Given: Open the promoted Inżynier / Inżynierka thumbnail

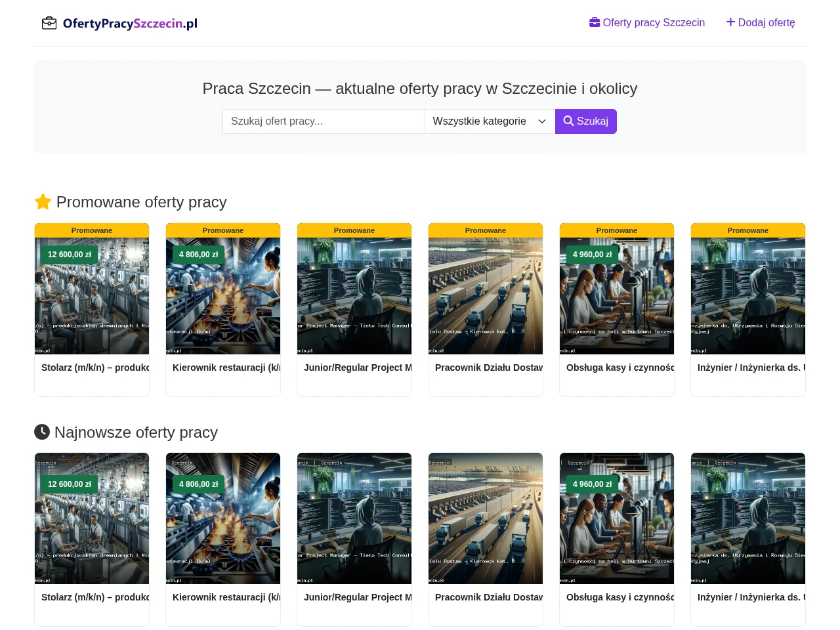Looking at the screenshot, I should [x=748, y=296].
